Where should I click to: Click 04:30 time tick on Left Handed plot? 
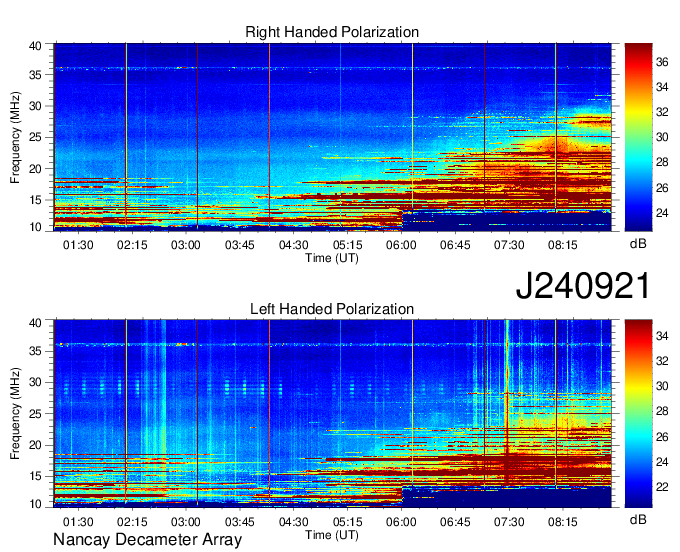294,522
